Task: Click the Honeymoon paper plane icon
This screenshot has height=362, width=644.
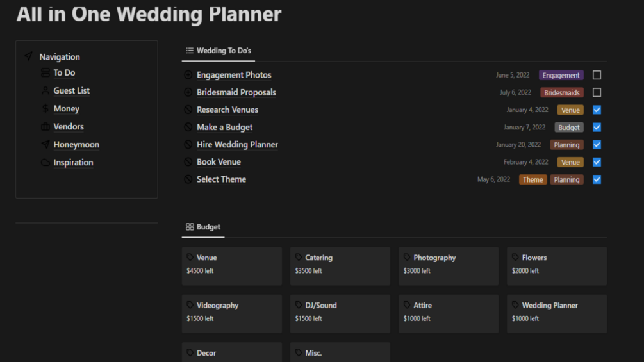Action: (45, 145)
